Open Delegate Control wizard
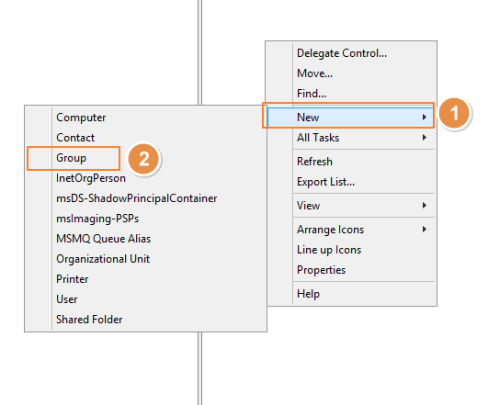Viewport: 500px width, 405px height. point(342,53)
